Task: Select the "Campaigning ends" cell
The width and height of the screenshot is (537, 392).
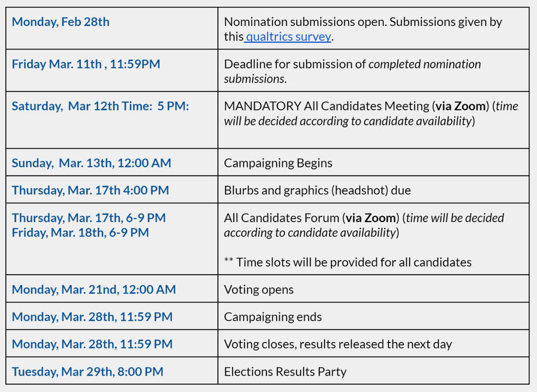Action: 273,317
